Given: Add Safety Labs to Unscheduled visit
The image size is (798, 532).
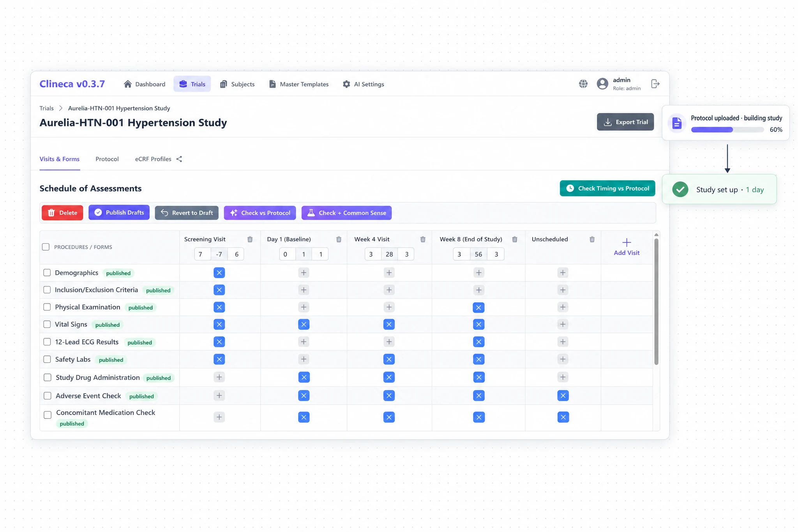Looking at the screenshot, I should 563,359.
